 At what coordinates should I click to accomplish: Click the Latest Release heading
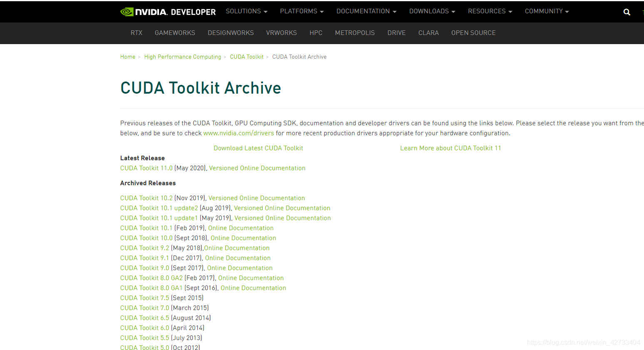coord(142,158)
